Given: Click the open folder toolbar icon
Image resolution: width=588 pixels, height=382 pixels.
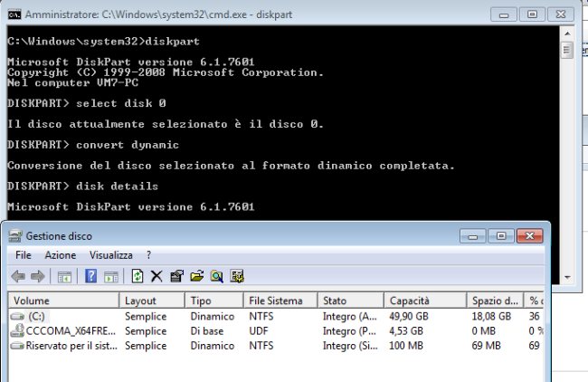Looking at the screenshot, I should pyautogui.click(x=196, y=276).
